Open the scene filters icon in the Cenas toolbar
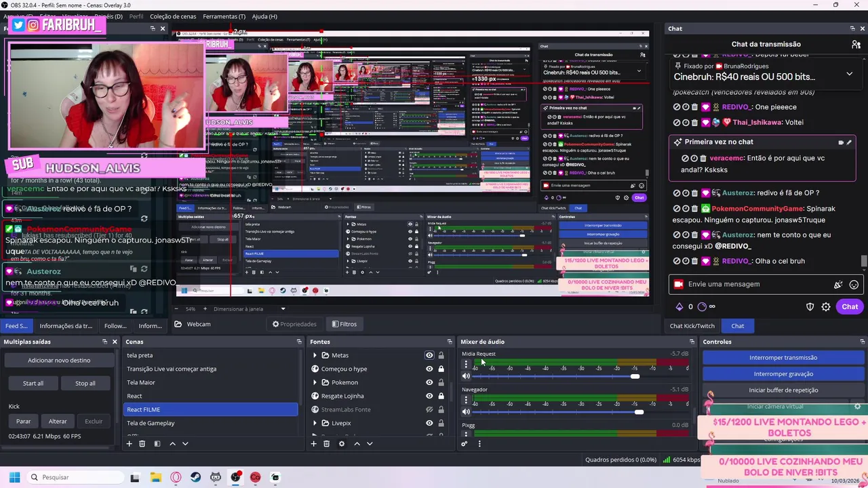The image size is (868, 488). point(157,444)
